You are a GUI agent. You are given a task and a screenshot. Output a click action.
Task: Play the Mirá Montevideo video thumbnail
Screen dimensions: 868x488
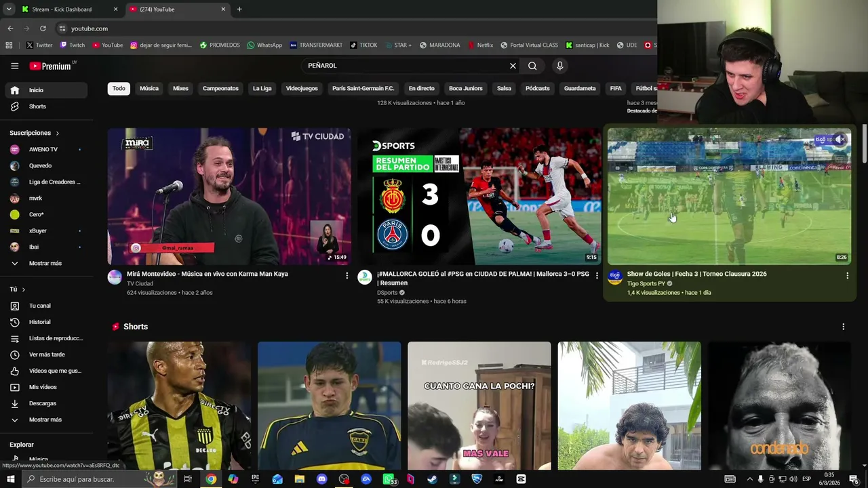click(229, 197)
